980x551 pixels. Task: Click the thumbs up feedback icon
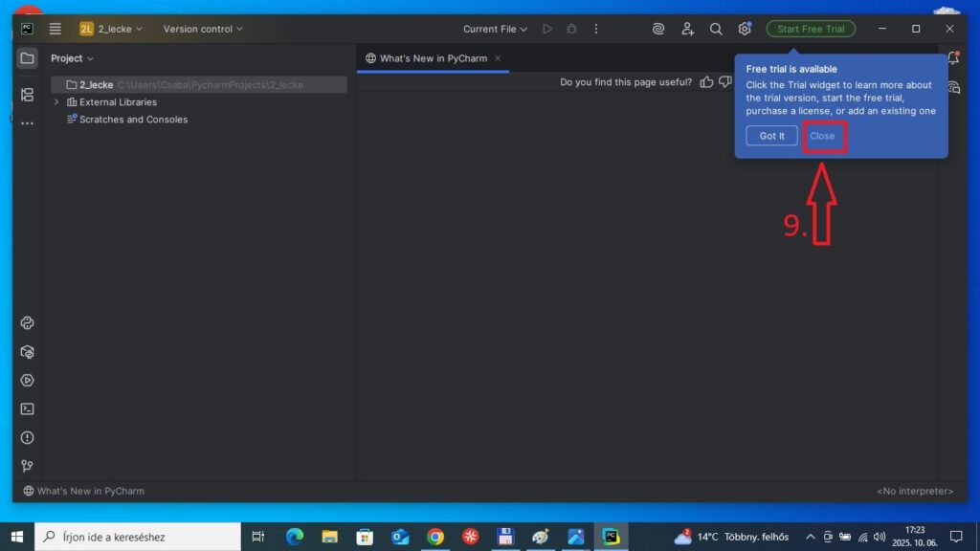pyautogui.click(x=706, y=82)
